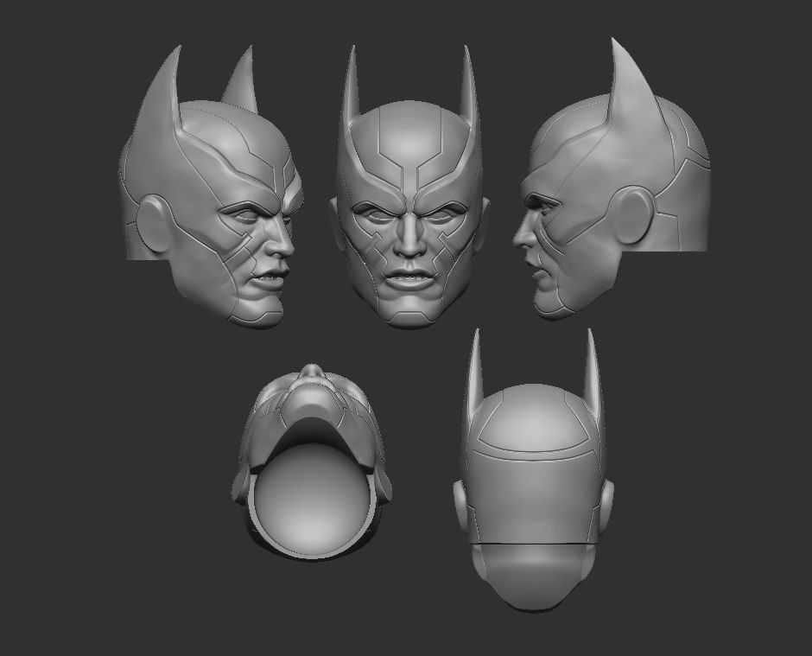
Task: Select the three-quarter view head model
Action: (212, 188)
